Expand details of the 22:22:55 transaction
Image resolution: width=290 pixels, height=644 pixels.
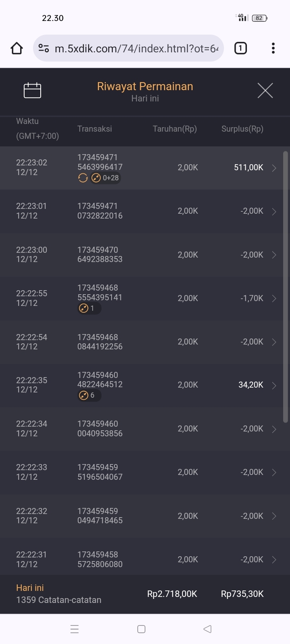click(x=274, y=298)
